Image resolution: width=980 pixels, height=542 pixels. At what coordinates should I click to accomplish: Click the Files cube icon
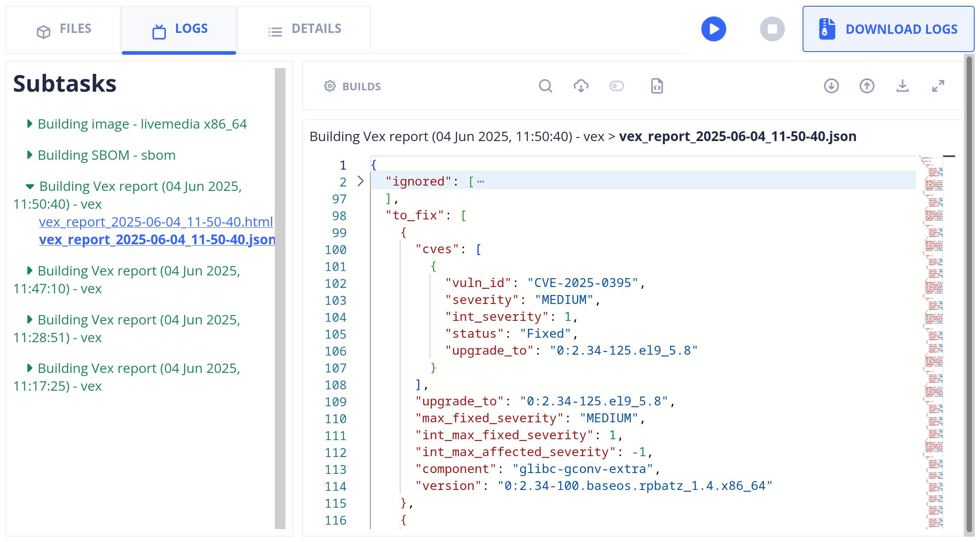[x=43, y=32]
